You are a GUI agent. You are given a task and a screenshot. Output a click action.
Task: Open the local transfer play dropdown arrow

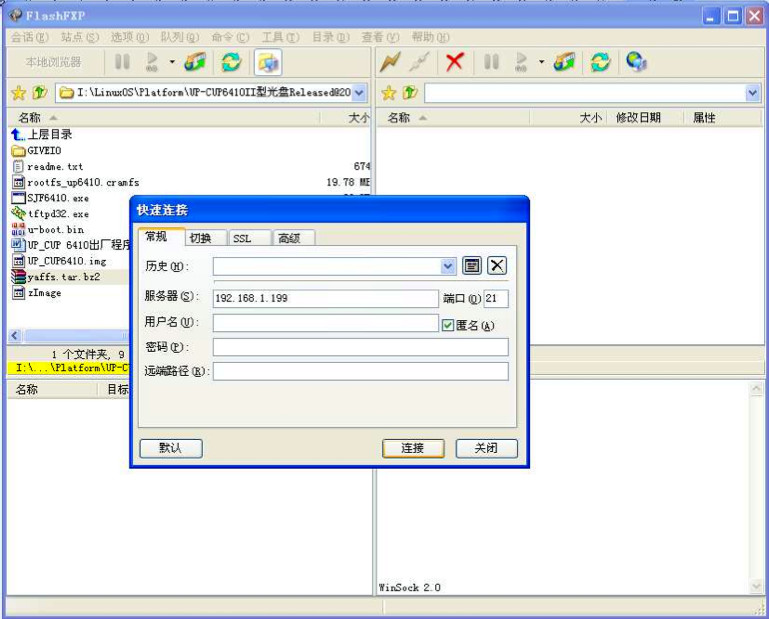[172, 62]
